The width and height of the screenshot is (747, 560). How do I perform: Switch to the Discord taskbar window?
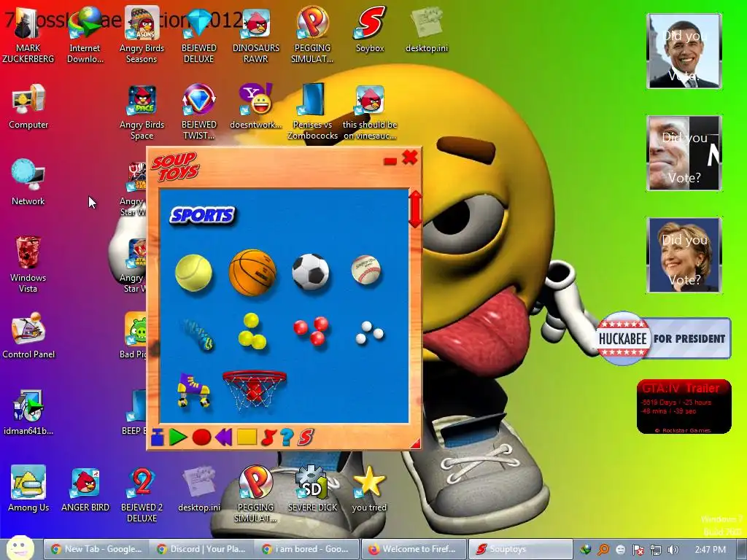coord(201,549)
